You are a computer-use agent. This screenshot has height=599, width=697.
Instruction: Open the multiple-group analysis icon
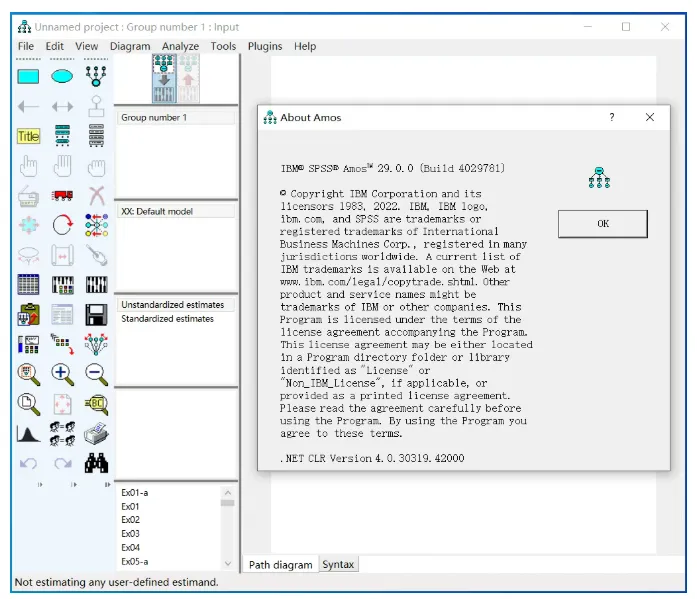point(62,434)
